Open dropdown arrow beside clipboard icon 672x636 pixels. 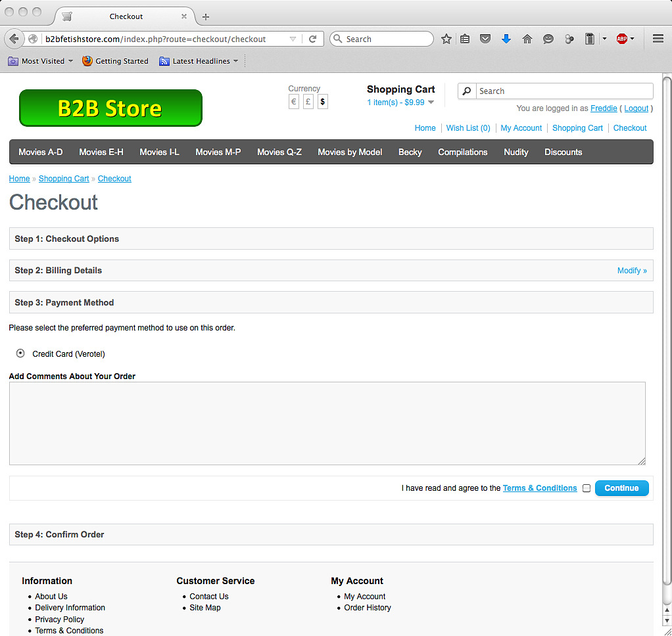(x=604, y=39)
